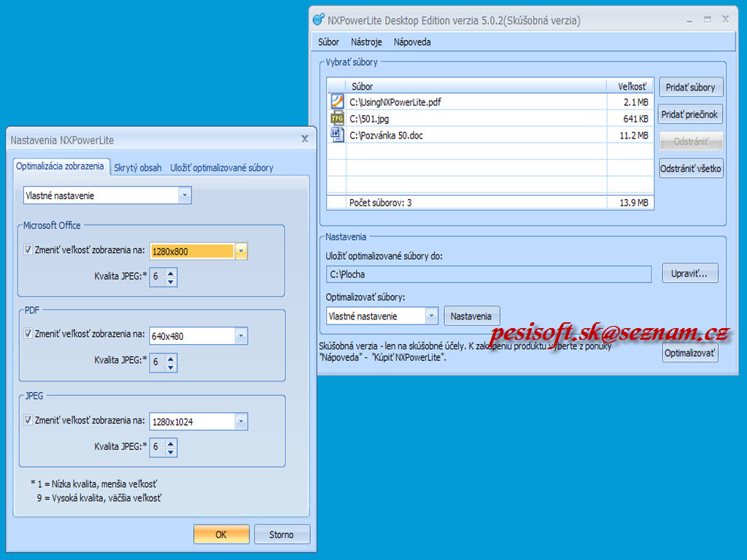
Task: Decrease JPEG section quality value
Action: point(171,452)
